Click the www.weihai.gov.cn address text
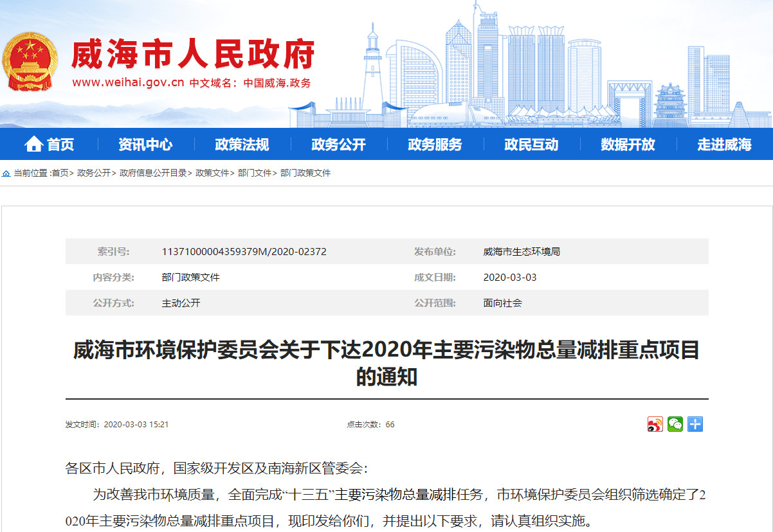The image size is (773, 532). tap(128, 83)
